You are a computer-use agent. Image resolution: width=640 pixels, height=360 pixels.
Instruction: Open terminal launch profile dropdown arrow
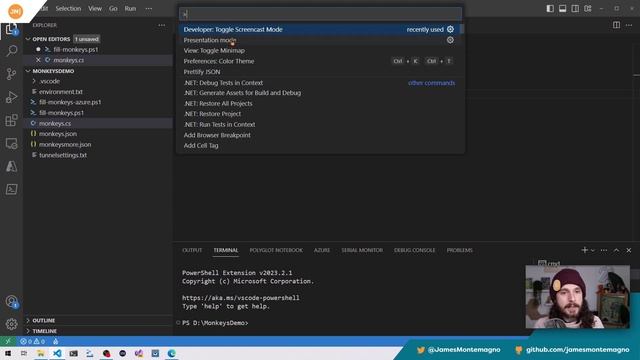tap(593, 250)
